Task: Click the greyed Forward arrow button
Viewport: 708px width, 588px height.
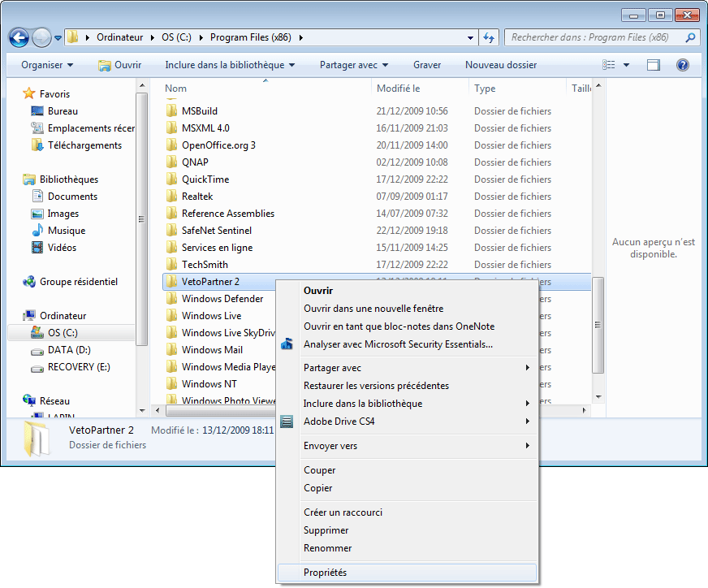Action: [42, 37]
